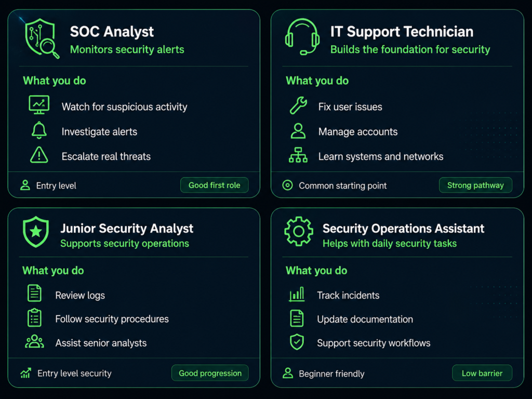Click the document icon beside Update documentation
The image size is (532, 399).
pos(297,318)
